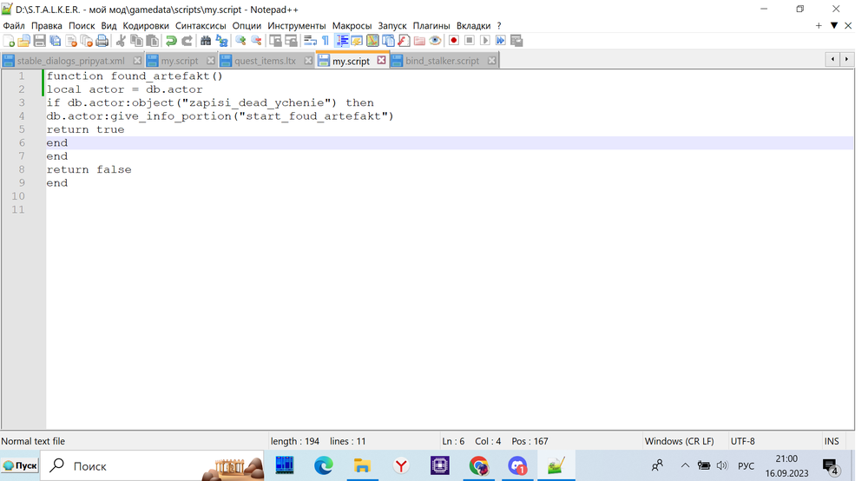Close the quest_items.ltx tab
Screen dimensions: 868x481
308,61
